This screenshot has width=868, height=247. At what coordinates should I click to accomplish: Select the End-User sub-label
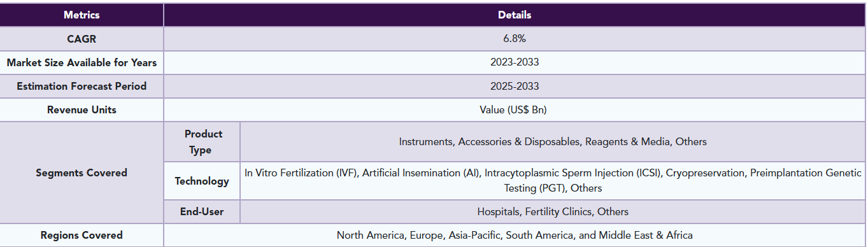[x=202, y=211]
